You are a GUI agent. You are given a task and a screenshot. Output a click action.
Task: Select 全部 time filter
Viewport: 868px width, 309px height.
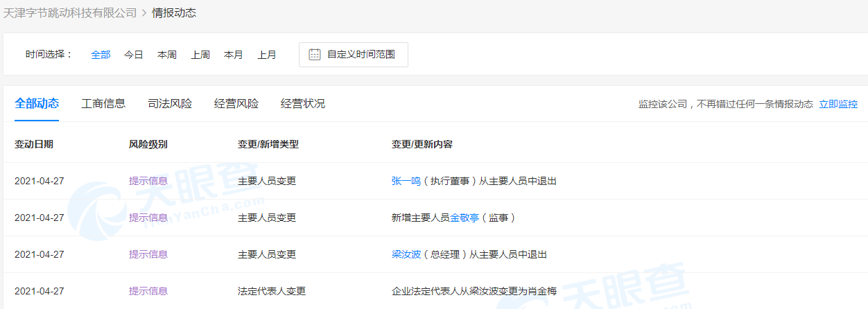pyautogui.click(x=101, y=55)
